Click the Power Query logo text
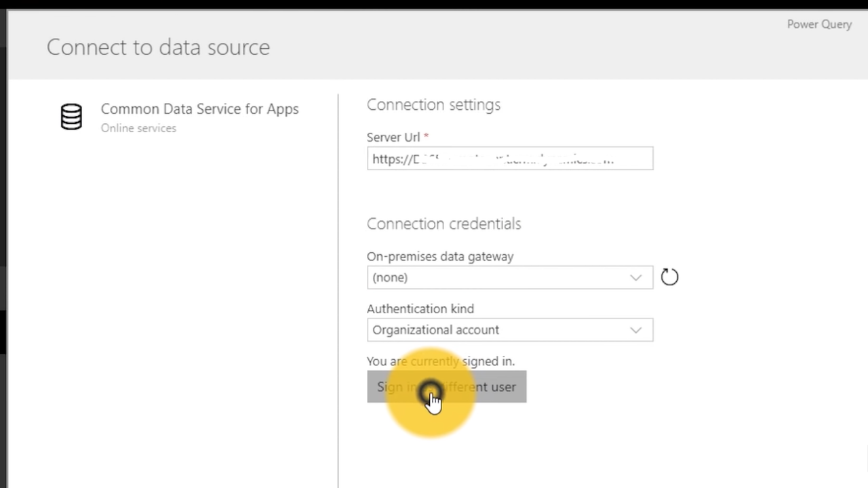Image resolution: width=868 pixels, height=488 pixels. coord(819,24)
